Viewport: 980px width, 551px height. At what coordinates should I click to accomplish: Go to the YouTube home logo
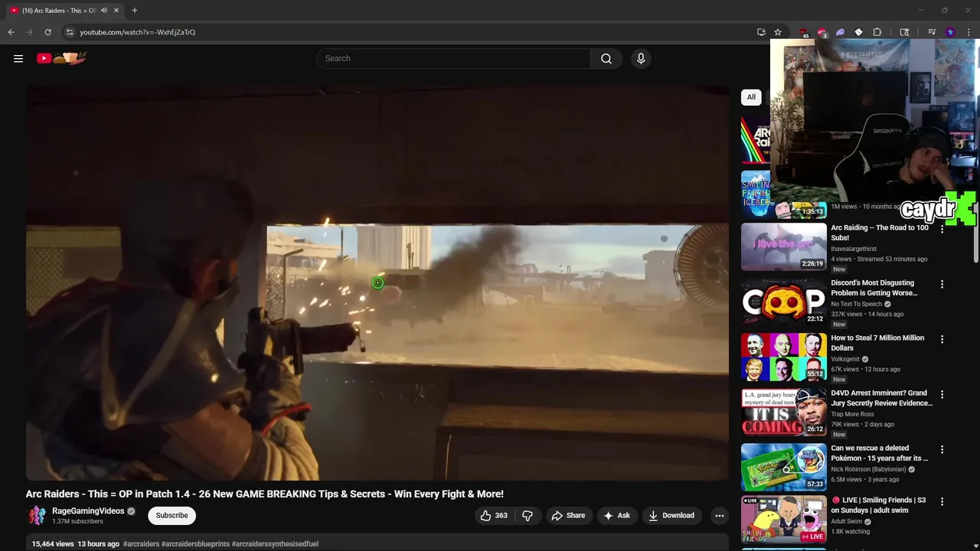click(62, 58)
